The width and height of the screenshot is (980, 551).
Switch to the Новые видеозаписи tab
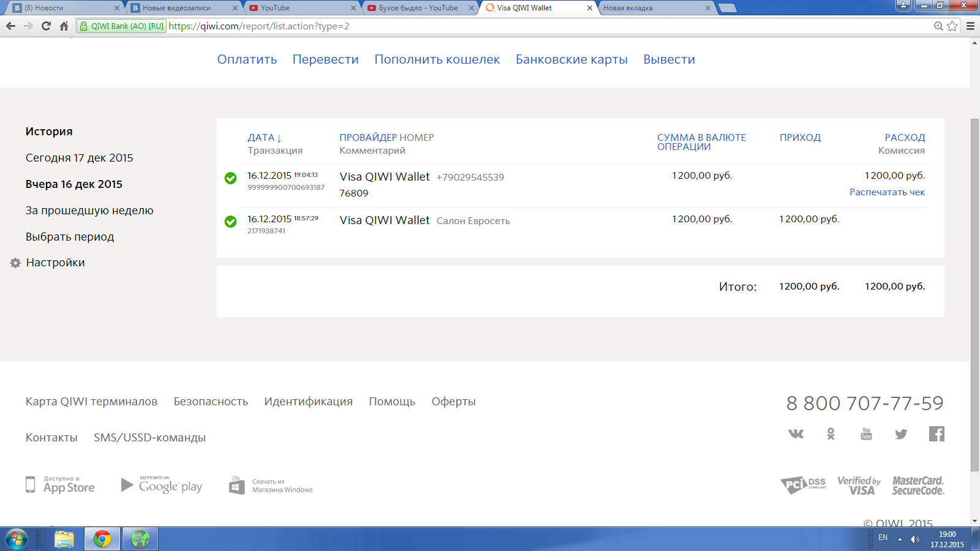(184, 8)
